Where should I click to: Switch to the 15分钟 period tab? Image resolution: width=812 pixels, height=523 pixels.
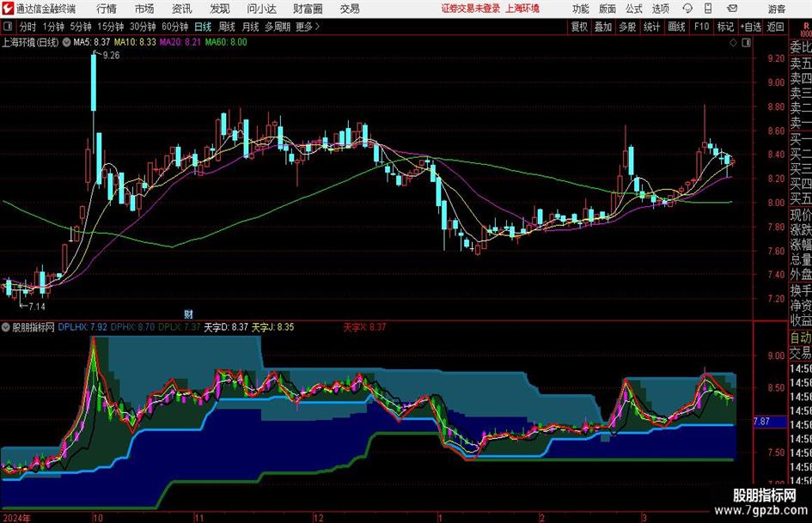coord(111,27)
